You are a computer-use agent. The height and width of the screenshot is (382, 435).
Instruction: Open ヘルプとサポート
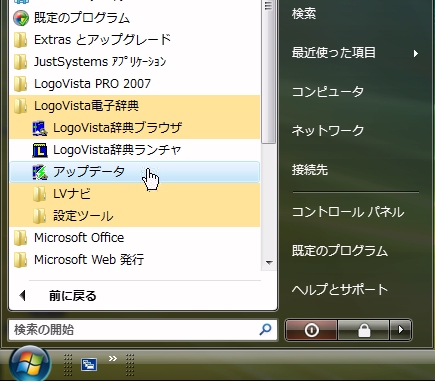(340, 289)
